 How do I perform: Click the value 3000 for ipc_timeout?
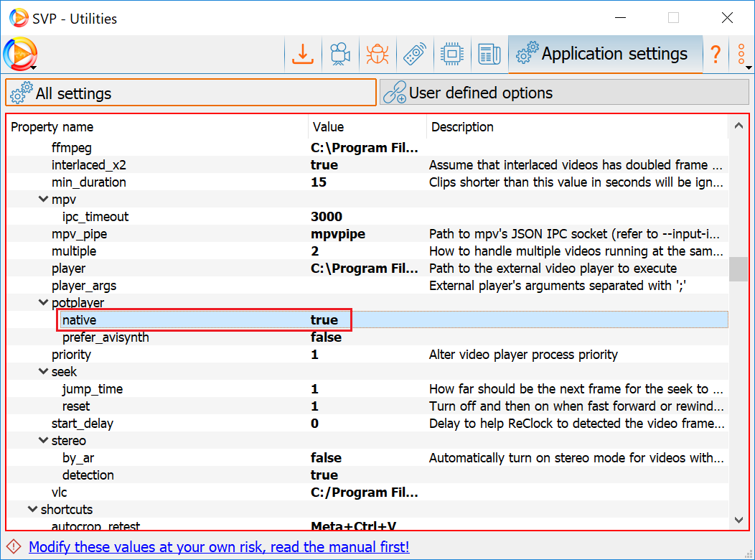(327, 217)
